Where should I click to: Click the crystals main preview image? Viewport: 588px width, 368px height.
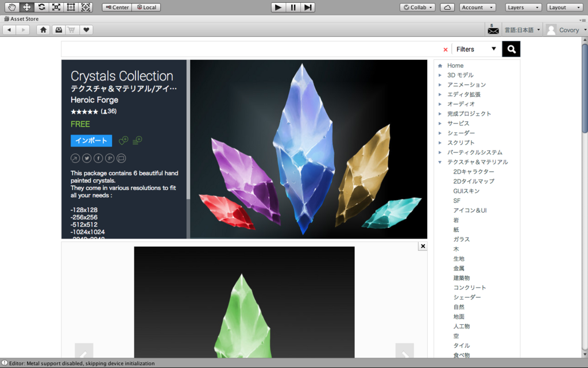[308, 149]
